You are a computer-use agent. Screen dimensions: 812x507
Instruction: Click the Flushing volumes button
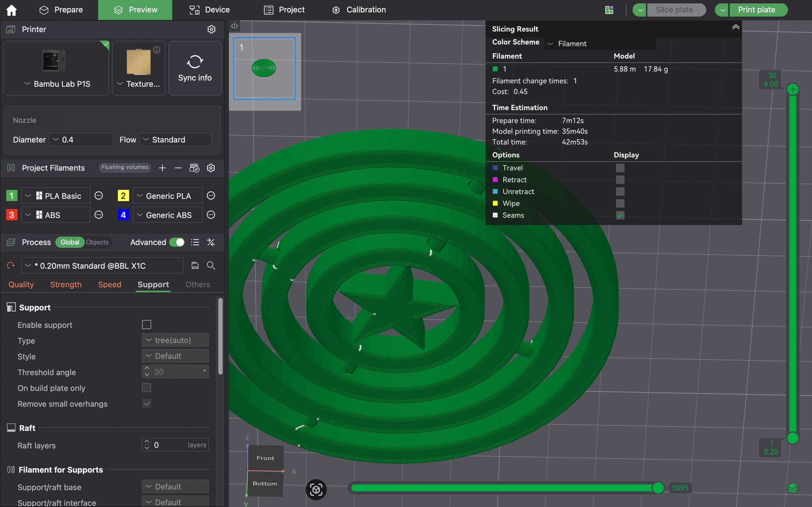125,167
